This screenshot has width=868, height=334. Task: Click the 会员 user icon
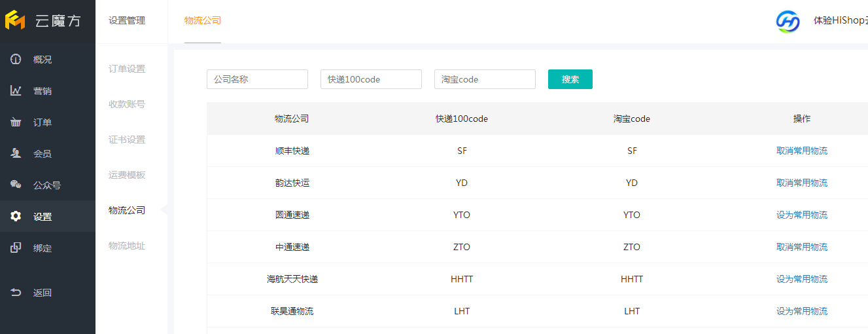(16, 154)
